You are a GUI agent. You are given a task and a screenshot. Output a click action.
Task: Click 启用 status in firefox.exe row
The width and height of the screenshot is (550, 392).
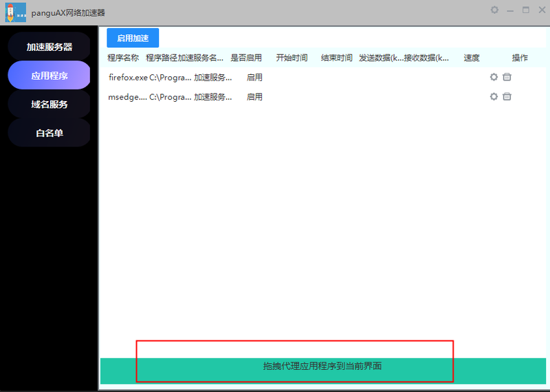pyautogui.click(x=254, y=77)
